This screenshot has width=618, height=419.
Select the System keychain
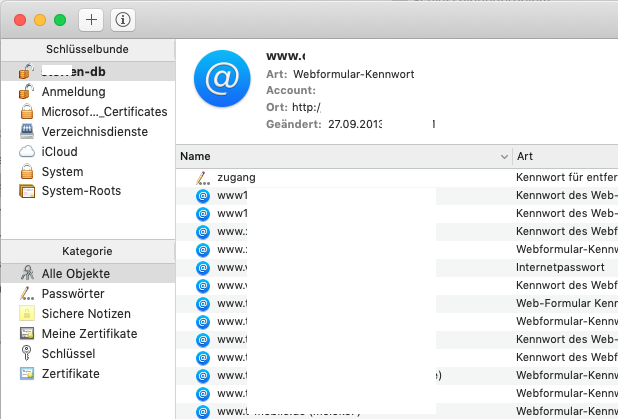click(88, 171)
